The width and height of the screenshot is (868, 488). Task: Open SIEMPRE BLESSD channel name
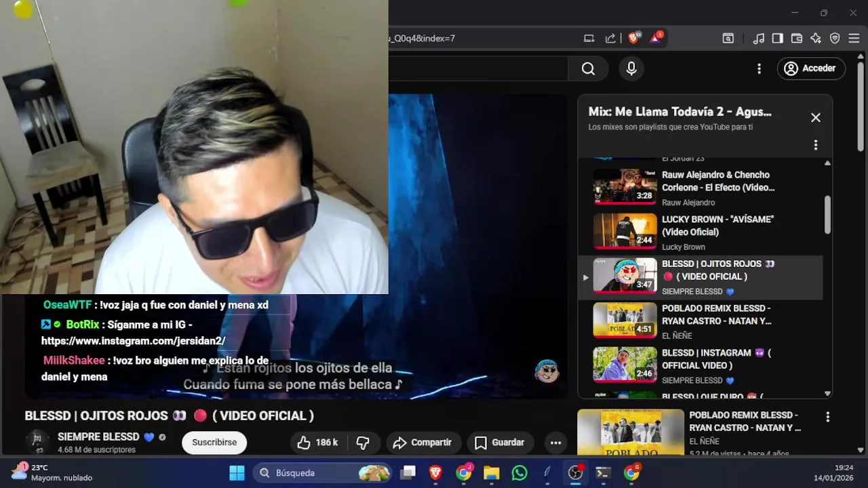(98, 437)
